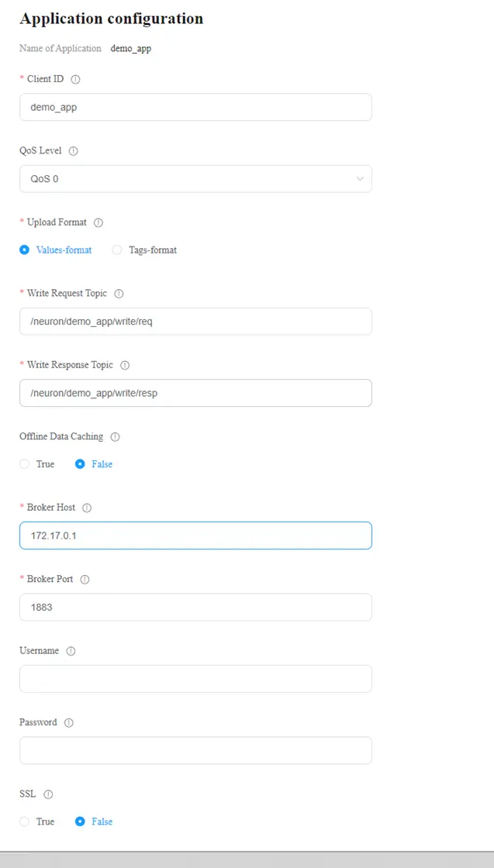
Task: Click the Write Response Topic info icon
Action: [125, 365]
